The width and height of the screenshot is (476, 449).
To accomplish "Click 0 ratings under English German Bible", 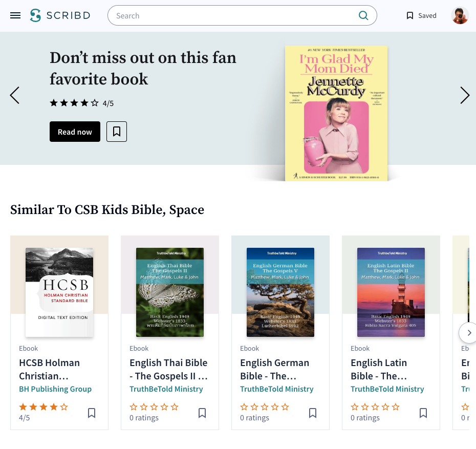I will [x=254, y=418].
